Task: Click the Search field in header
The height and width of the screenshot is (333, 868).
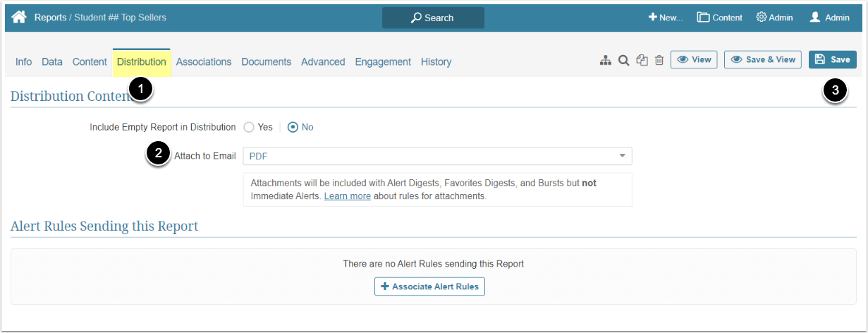Action: click(433, 18)
